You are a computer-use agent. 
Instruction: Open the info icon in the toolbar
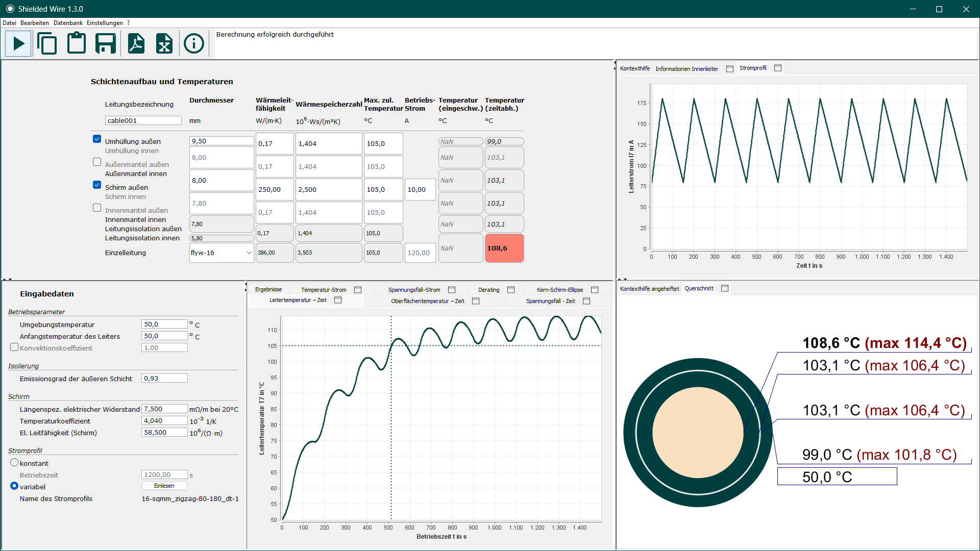pyautogui.click(x=194, y=43)
